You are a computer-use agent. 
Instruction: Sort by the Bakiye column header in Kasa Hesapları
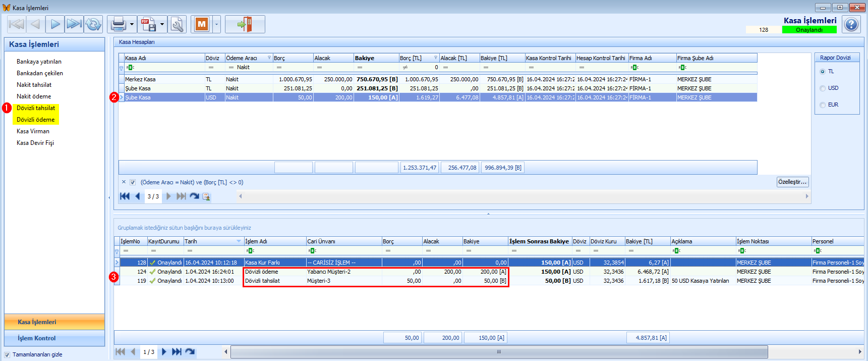click(x=376, y=58)
